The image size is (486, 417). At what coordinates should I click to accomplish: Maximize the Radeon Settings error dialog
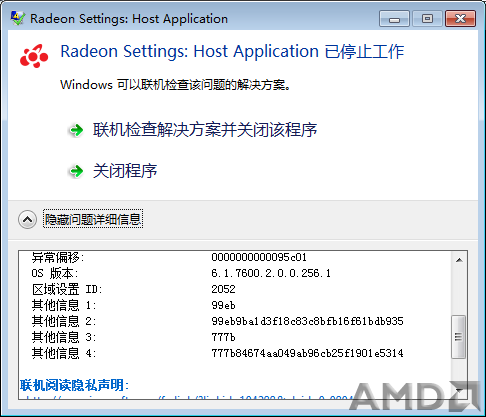pyautogui.click(x=427, y=19)
